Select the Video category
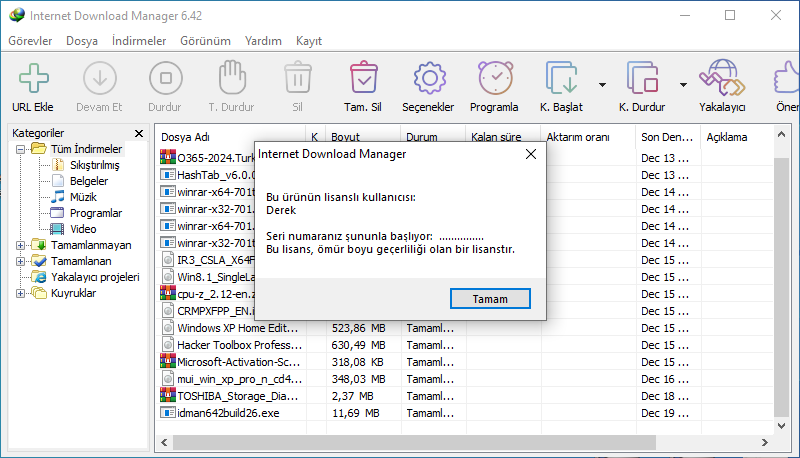The width and height of the screenshot is (800, 458). click(83, 229)
